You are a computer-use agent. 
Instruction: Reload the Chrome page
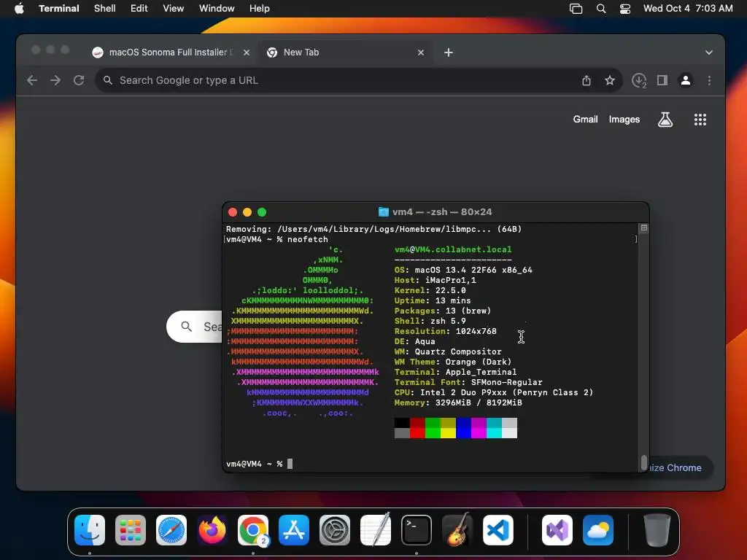pos(79,80)
